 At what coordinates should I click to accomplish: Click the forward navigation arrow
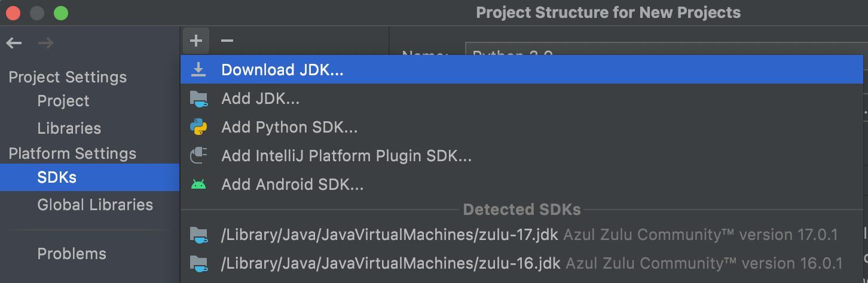tap(45, 43)
